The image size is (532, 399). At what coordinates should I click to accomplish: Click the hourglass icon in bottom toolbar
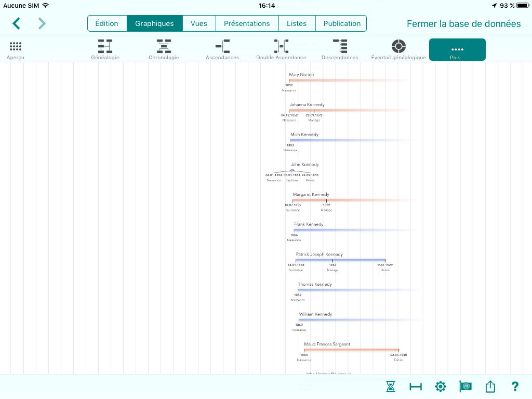[x=391, y=387]
